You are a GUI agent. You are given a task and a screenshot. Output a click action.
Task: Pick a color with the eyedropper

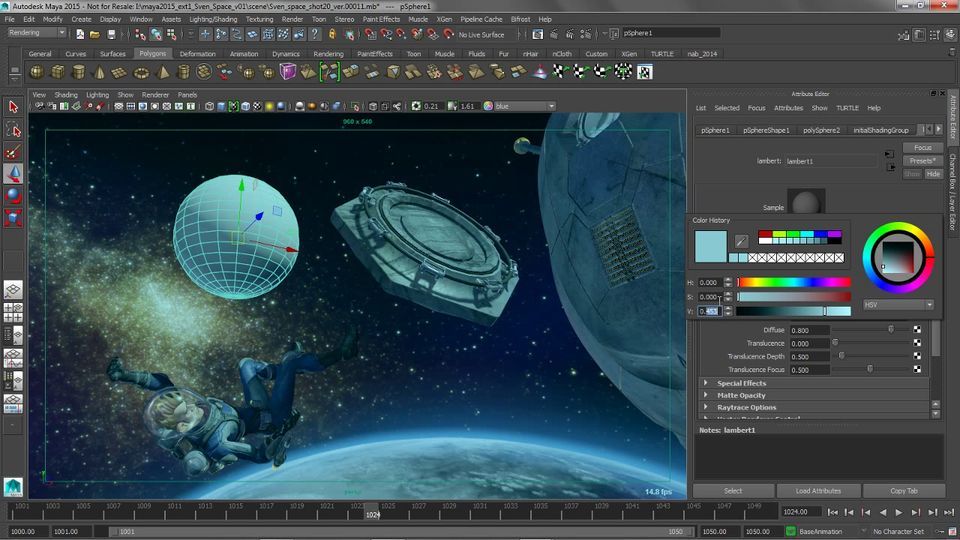coord(741,241)
